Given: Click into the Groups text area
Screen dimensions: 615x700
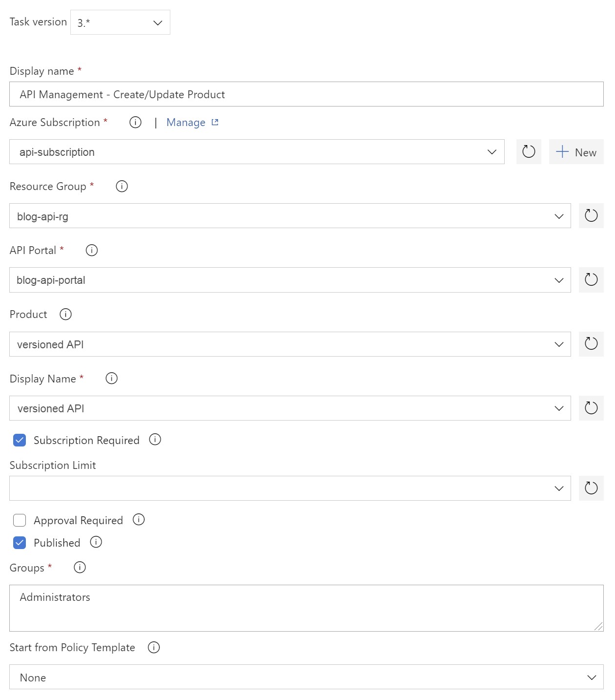Looking at the screenshot, I should tap(306, 608).
